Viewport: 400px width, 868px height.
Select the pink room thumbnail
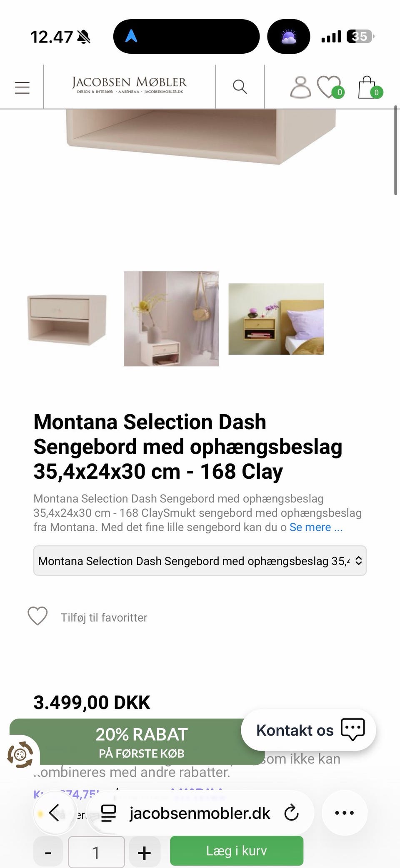point(171,319)
